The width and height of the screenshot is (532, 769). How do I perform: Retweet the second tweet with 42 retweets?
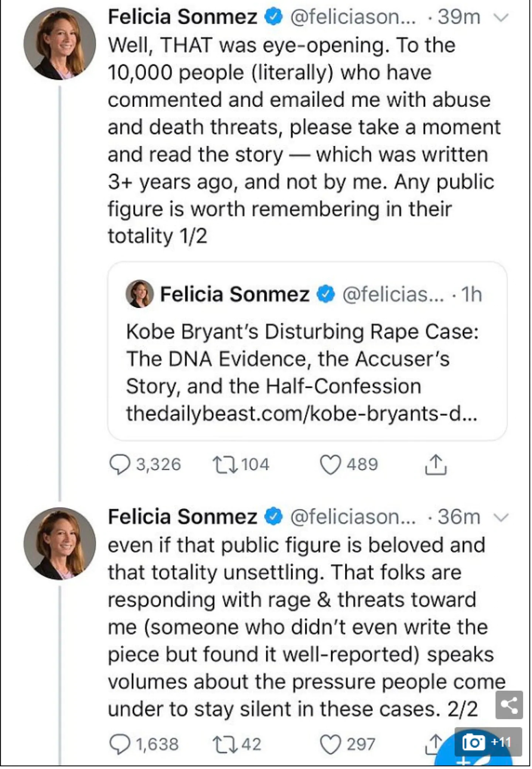(x=225, y=744)
